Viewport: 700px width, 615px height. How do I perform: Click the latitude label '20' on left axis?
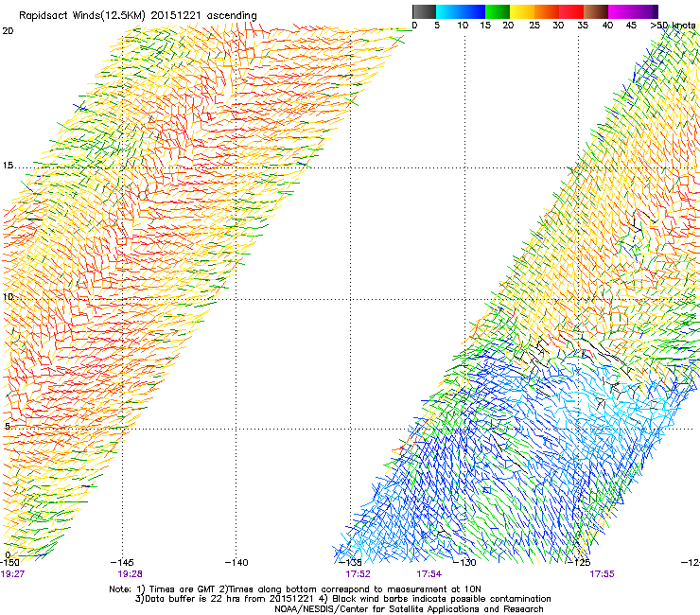[x=8, y=31]
